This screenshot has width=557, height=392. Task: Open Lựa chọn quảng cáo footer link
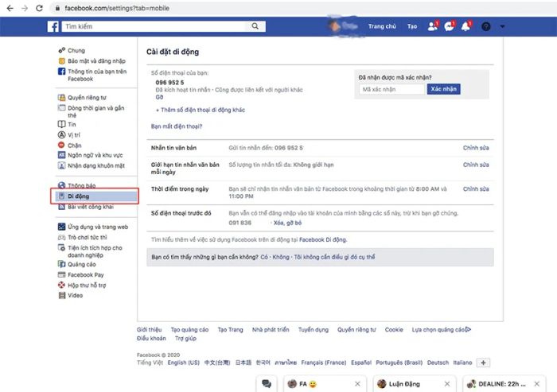point(441,329)
